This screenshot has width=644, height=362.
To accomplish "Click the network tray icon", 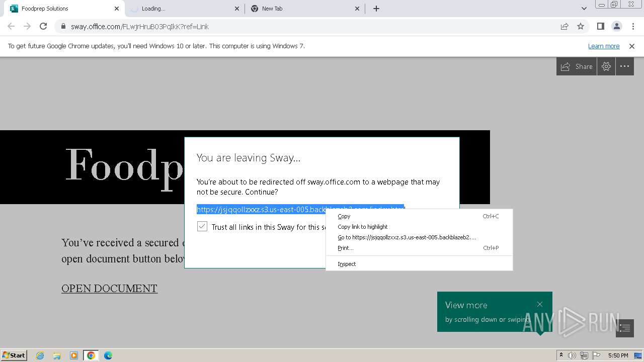I will click(584, 355).
